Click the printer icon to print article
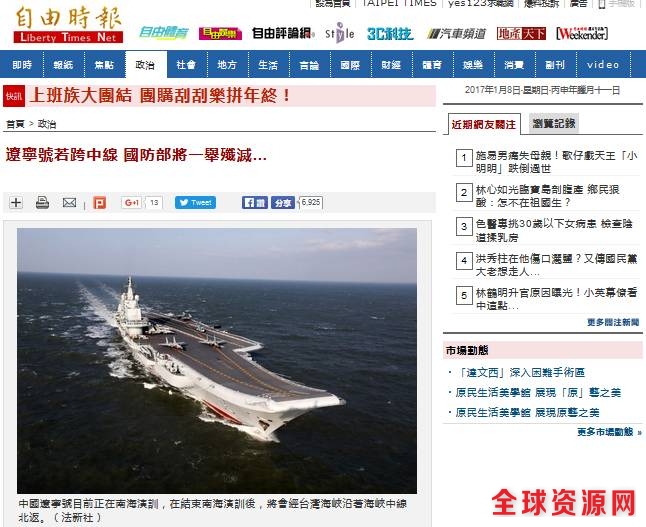The image size is (646, 527). pos(42,202)
